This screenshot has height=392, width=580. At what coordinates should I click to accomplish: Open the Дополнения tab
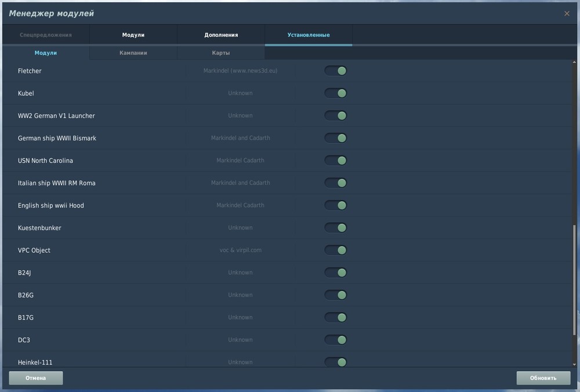click(x=221, y=35)
